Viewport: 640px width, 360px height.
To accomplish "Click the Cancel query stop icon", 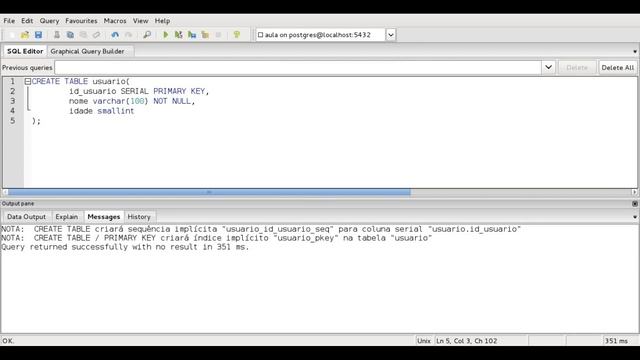I will (x=218, y=35).
